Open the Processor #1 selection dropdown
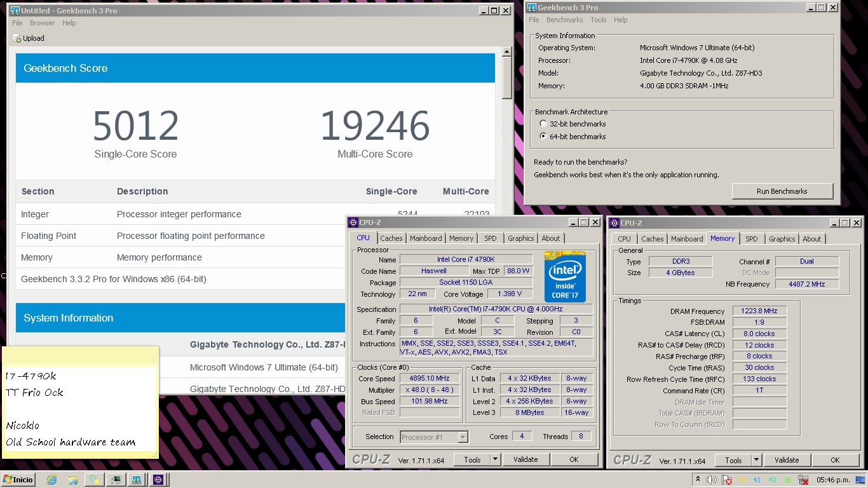Screen dimensions: 868x488 463,437
